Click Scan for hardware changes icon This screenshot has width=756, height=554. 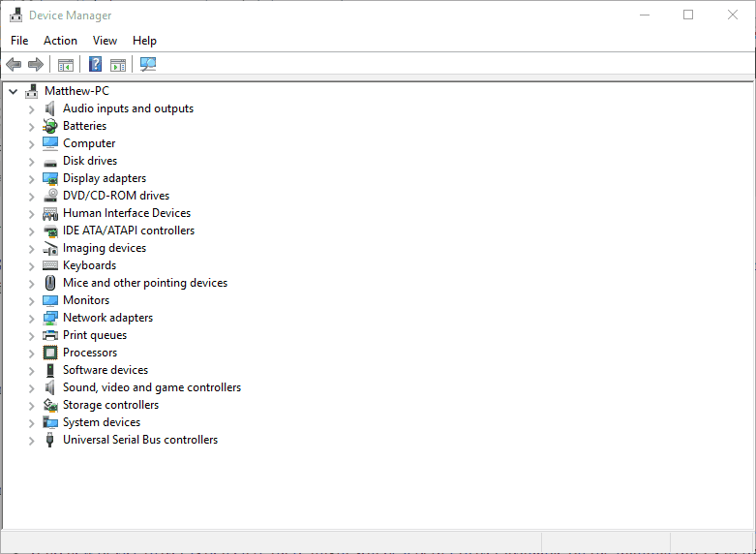(148, 64)
